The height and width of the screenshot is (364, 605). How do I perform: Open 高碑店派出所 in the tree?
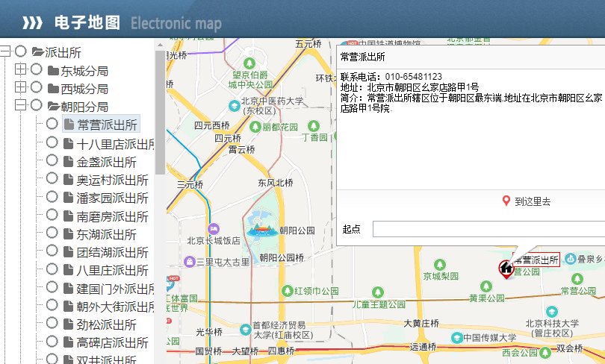[112, 343]
